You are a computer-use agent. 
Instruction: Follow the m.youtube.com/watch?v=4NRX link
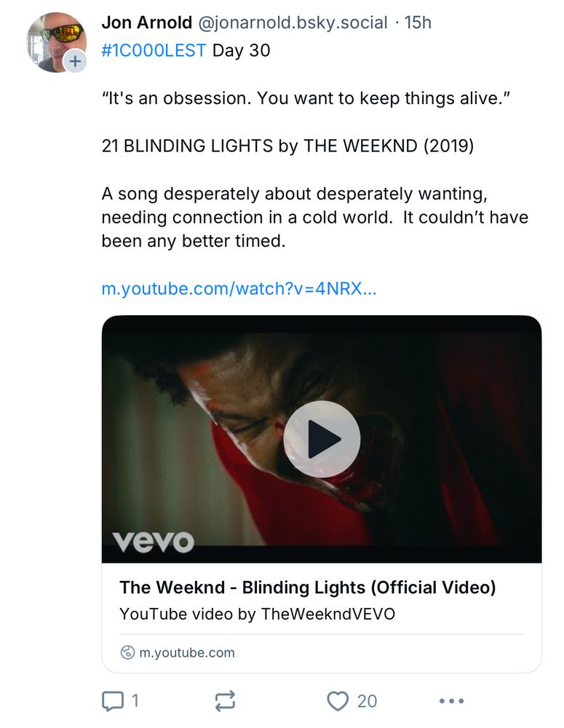pos(239,289)
